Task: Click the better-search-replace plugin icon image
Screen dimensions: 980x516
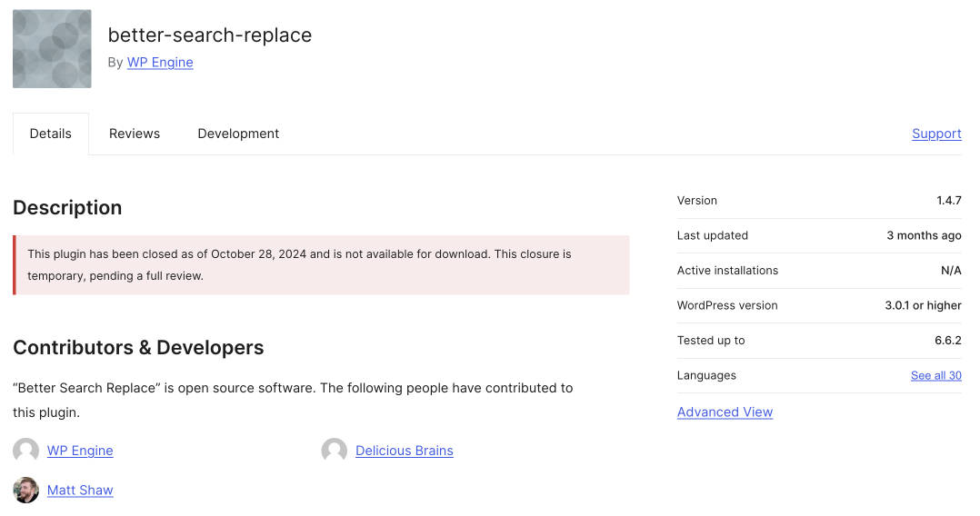Action: (52, 49)
